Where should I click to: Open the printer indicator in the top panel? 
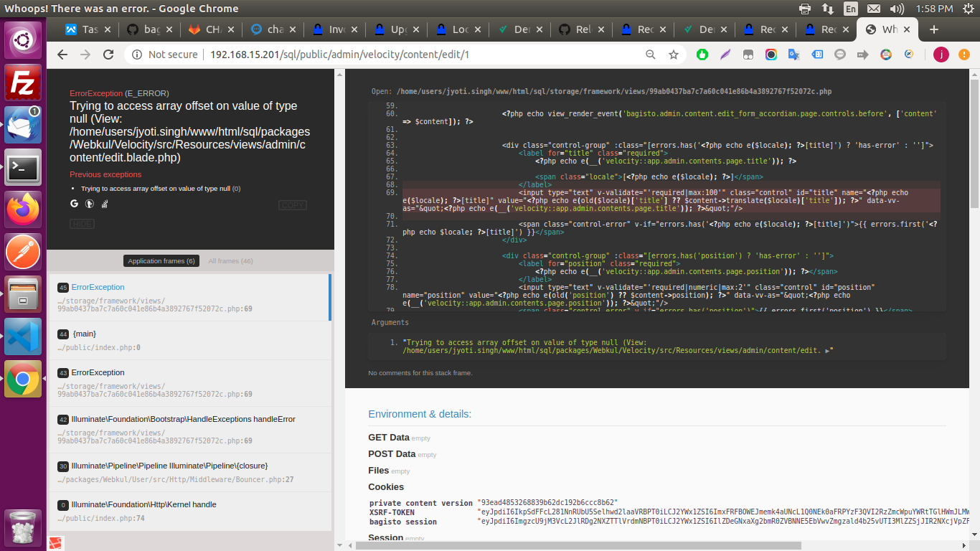click(x=805, y=9)
